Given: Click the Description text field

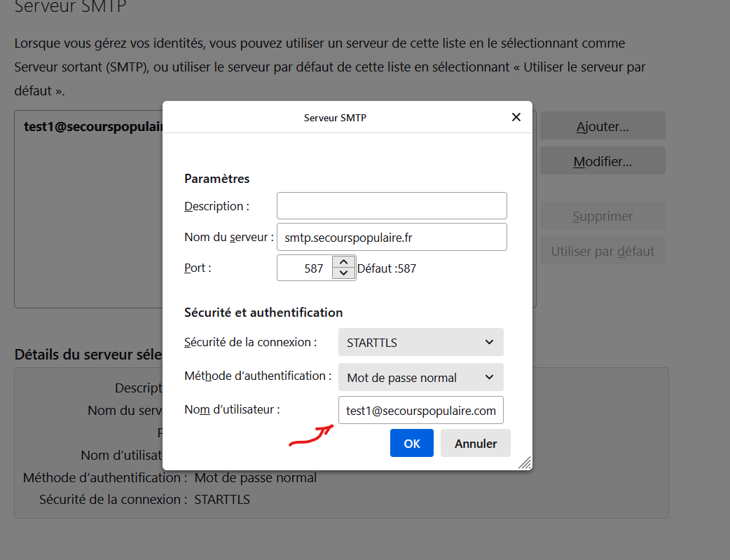Looking at the screenshot, I should [392, 206].
